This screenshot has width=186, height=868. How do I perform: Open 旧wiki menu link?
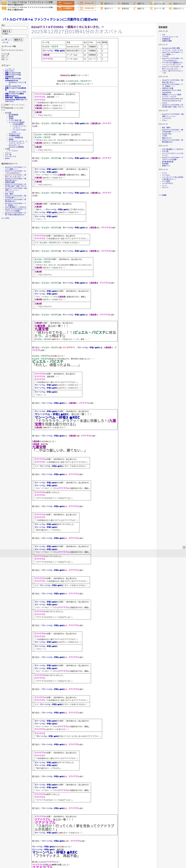coord(7,158)
